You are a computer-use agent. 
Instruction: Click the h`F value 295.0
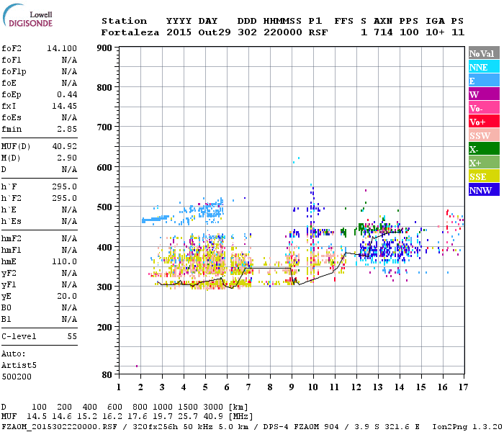tap(65, 186)
